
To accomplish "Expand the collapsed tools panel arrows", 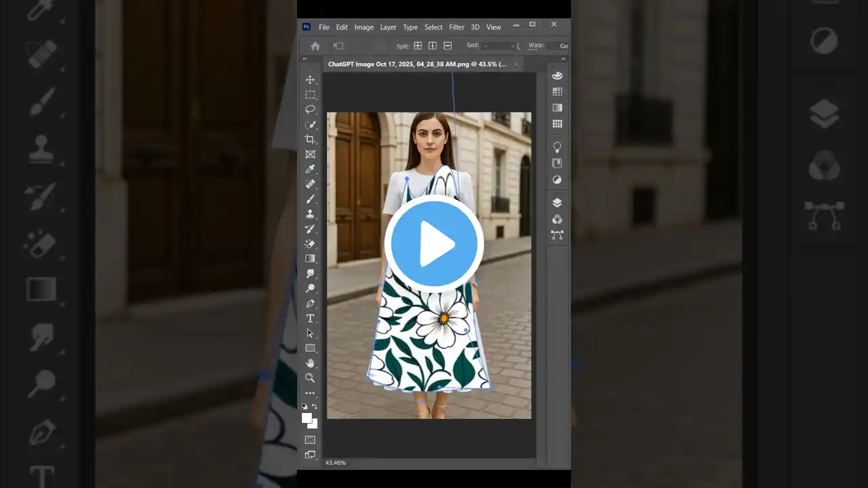I will [304, 60].
